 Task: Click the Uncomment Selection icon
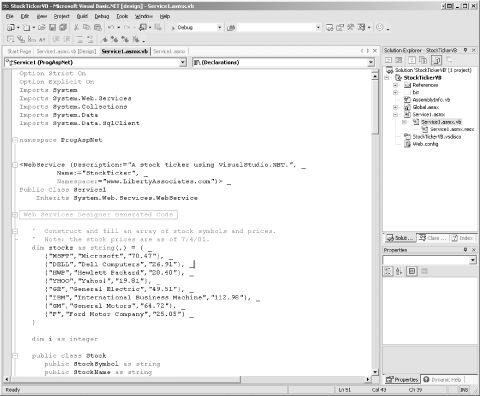pyautogui.click(x=90, y=39)
